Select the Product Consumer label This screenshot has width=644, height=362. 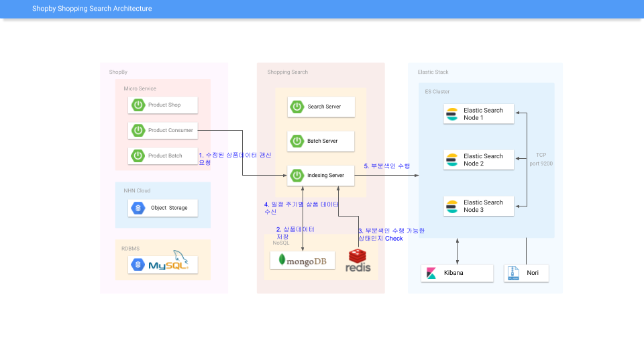[170, 131]
